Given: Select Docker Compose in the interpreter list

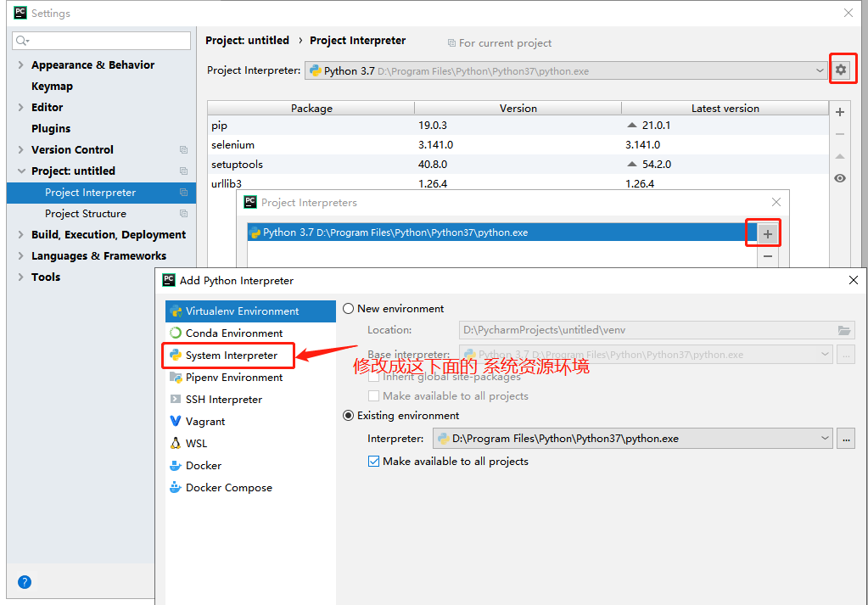Looking at the screenshot, I should (250, 488).
